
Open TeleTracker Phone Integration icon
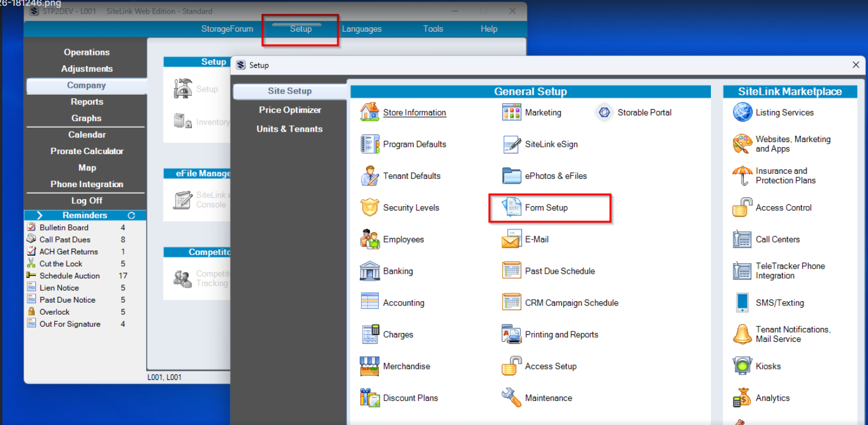click(743, 271)
